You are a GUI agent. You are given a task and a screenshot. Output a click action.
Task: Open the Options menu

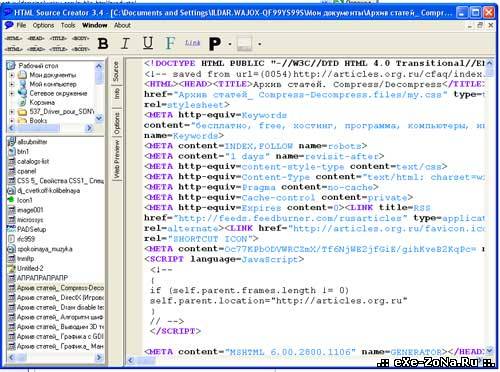[x=43, y=25]
